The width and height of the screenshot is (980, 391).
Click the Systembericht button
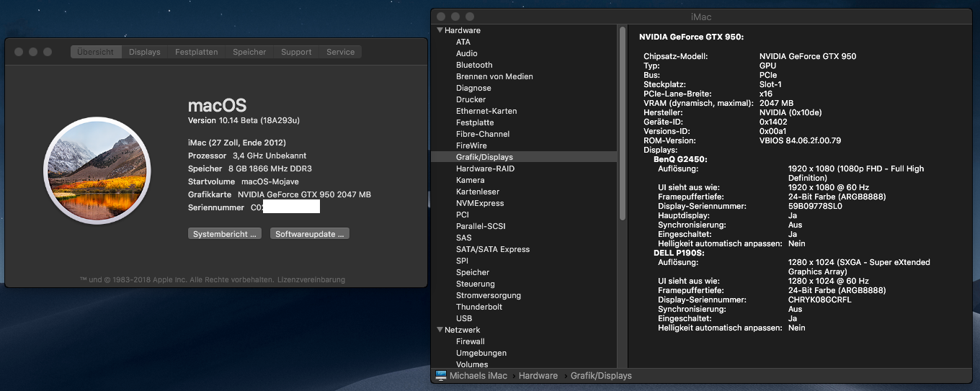pos(225,234)
